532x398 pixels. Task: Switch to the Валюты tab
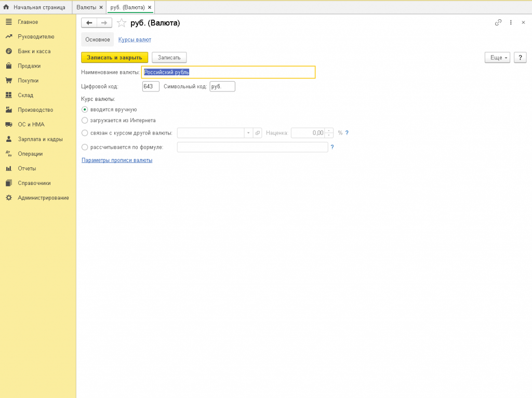click(x=86, y=7)
